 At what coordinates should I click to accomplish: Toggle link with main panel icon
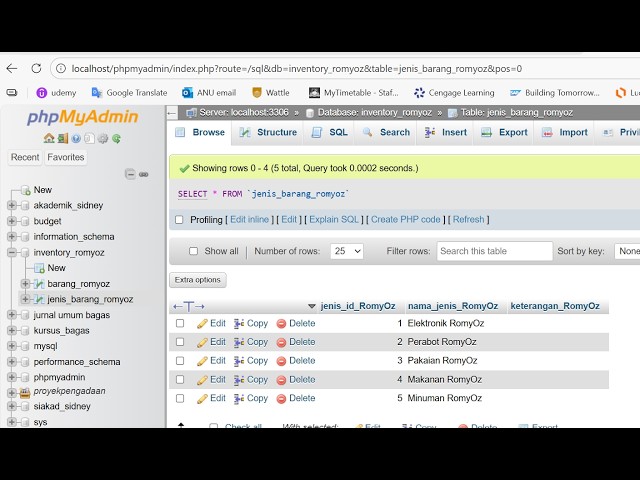click(144, 174)
